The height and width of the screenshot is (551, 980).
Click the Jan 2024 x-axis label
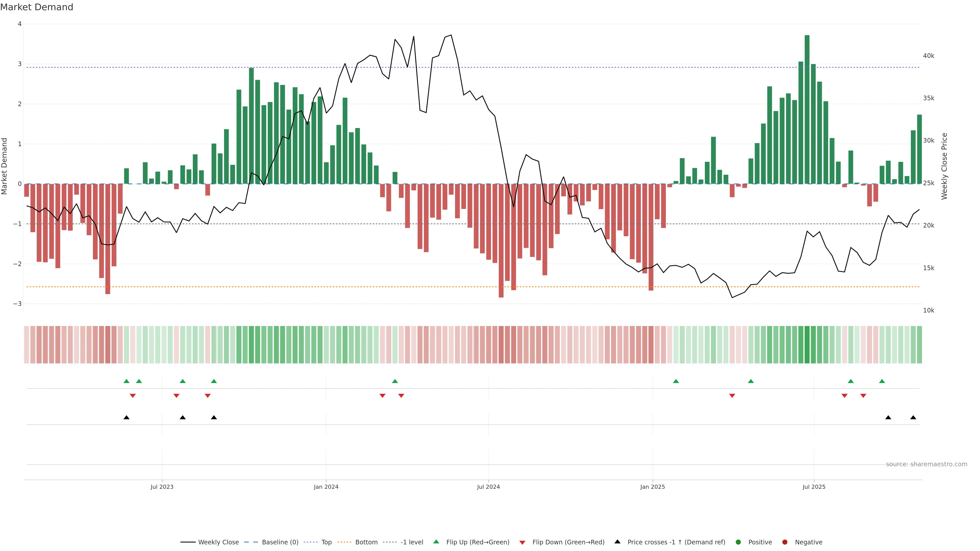(x=326, y=487)
